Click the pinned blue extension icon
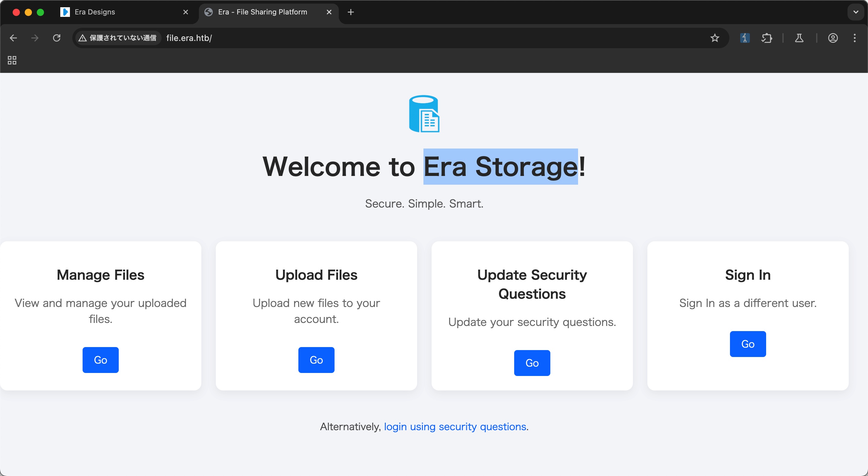 [x=745, y=38]
